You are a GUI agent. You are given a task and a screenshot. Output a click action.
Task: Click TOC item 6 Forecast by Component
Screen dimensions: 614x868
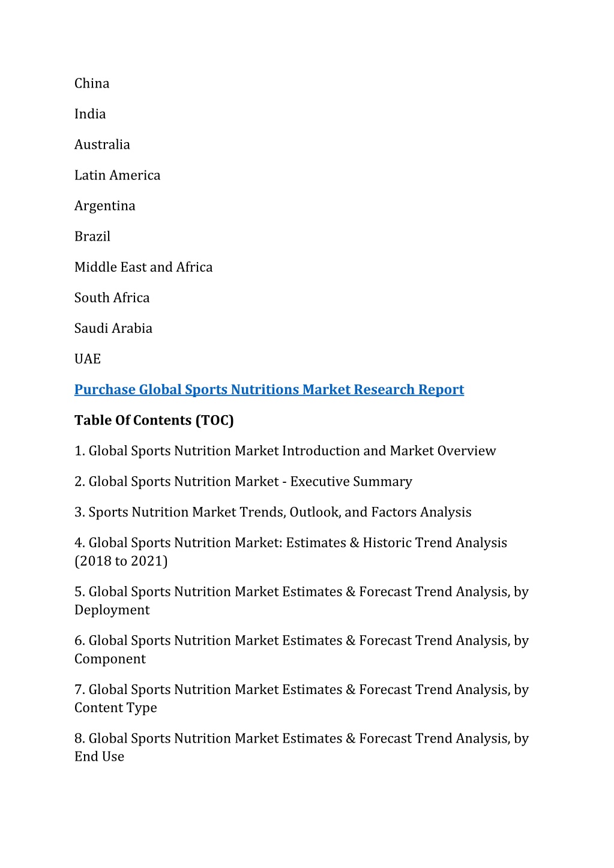[x=301, y=650]
